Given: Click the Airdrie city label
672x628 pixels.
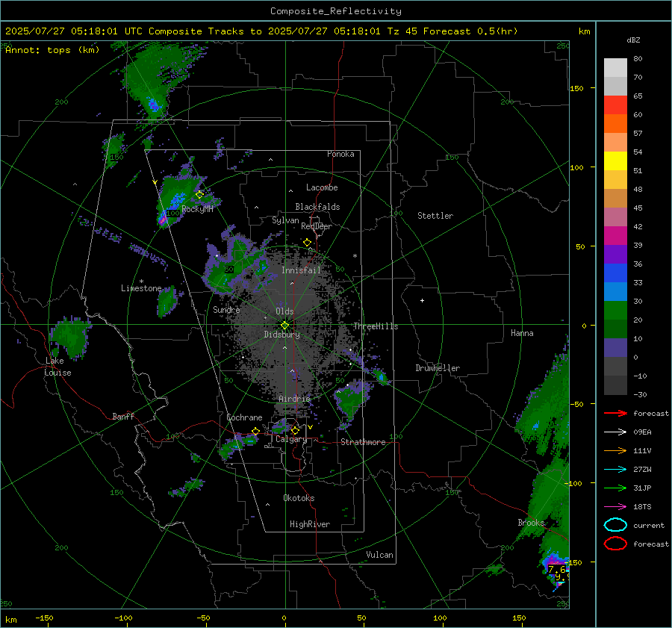Looking at the screenshot, I should (294, 399).
